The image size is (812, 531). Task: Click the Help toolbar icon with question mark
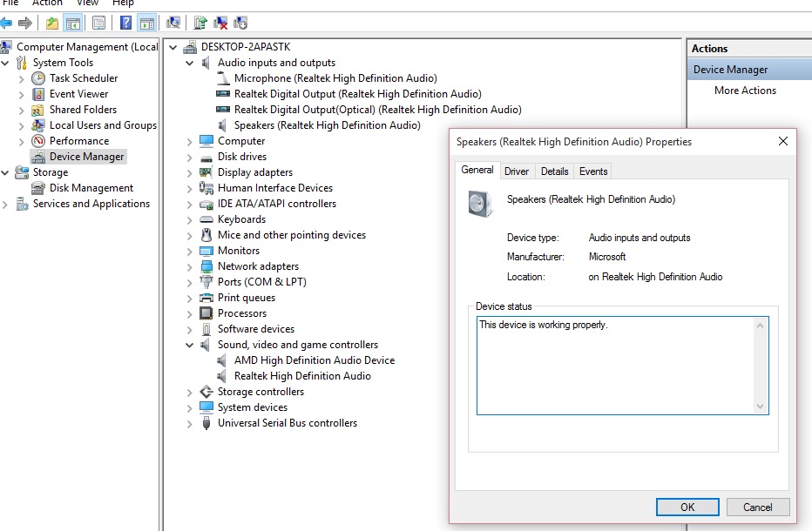125,23
